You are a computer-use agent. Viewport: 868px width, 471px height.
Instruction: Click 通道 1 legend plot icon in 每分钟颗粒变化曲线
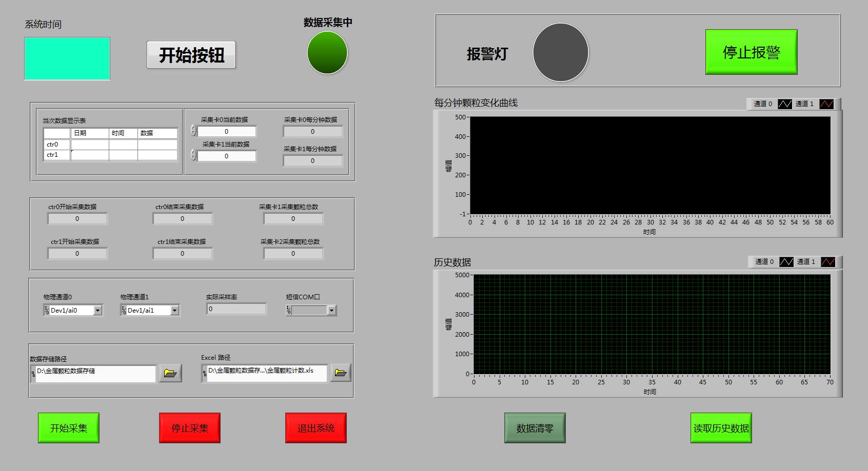coord(826,104)
